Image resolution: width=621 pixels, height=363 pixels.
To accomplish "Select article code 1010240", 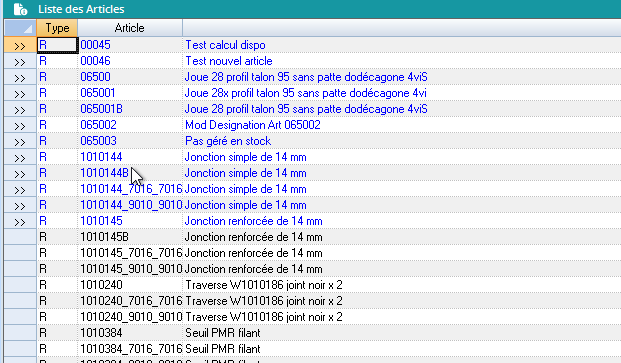I will [x=101, y=285].
